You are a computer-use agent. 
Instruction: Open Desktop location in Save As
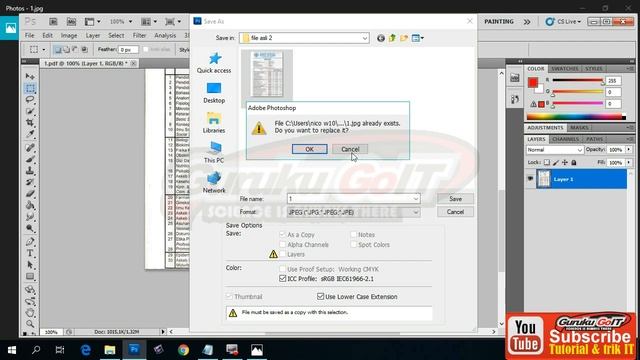pyautogui.click(x=214, y=93)
